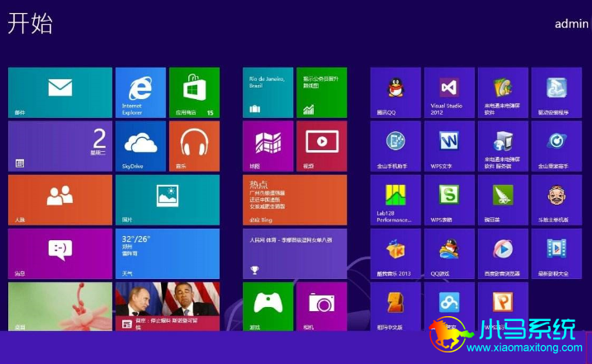Open the Video tile with play icon
This screenshot has height=364, width=592.
click(322, 146)
